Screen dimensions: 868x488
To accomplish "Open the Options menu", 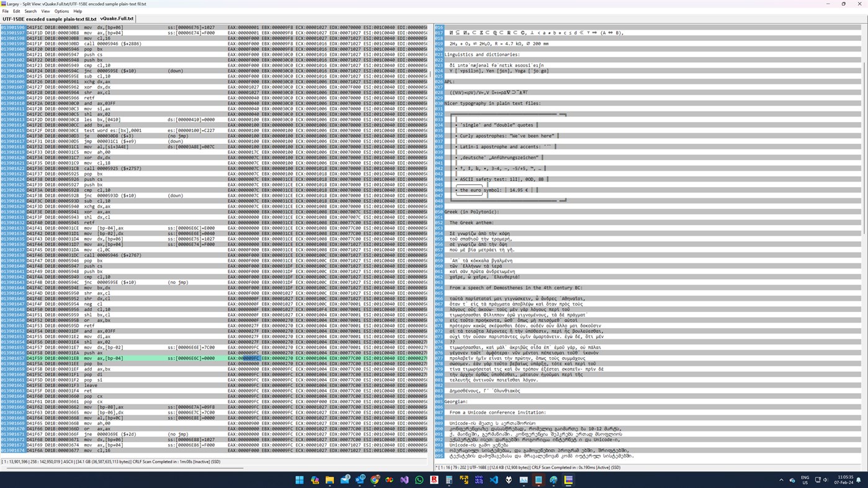I will (x=61, y=11).
